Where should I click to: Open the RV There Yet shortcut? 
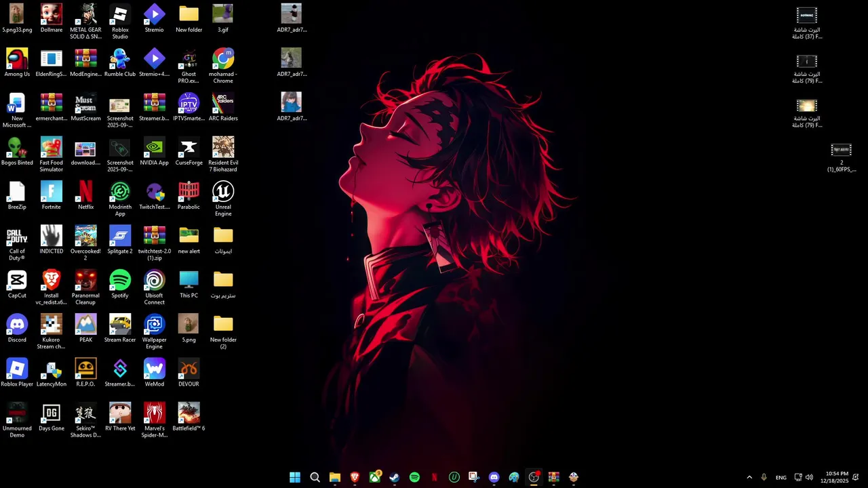click(120, 417)
